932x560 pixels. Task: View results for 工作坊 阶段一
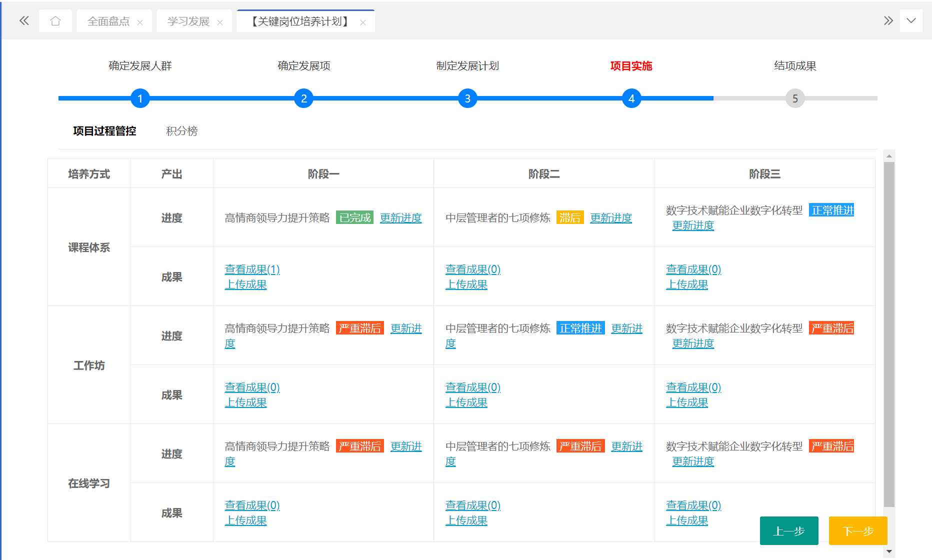pos(252,387)
